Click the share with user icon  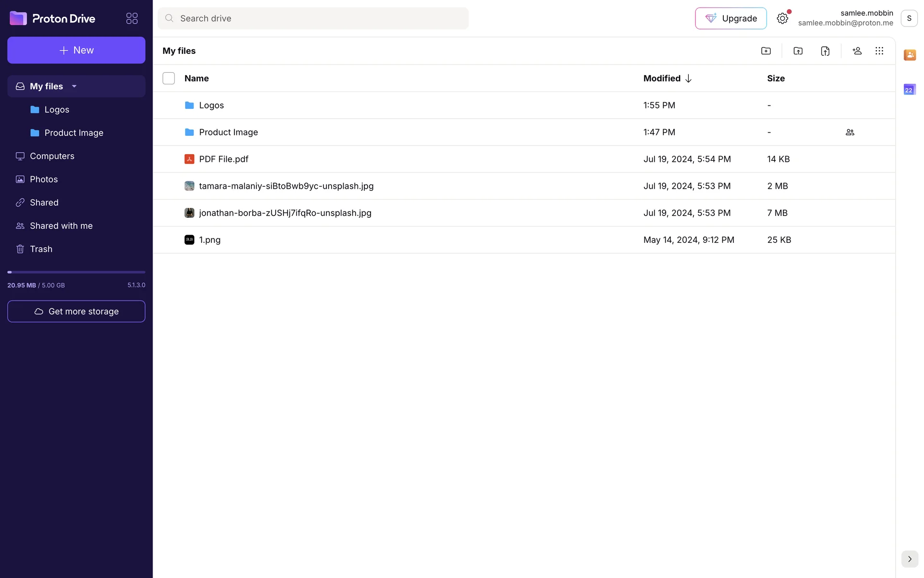[x=857, y=51]
